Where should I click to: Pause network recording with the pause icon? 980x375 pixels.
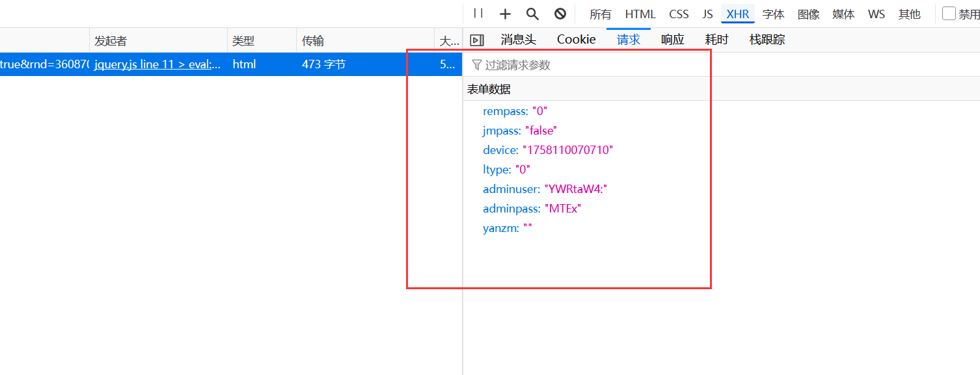(x=478, y=13)
